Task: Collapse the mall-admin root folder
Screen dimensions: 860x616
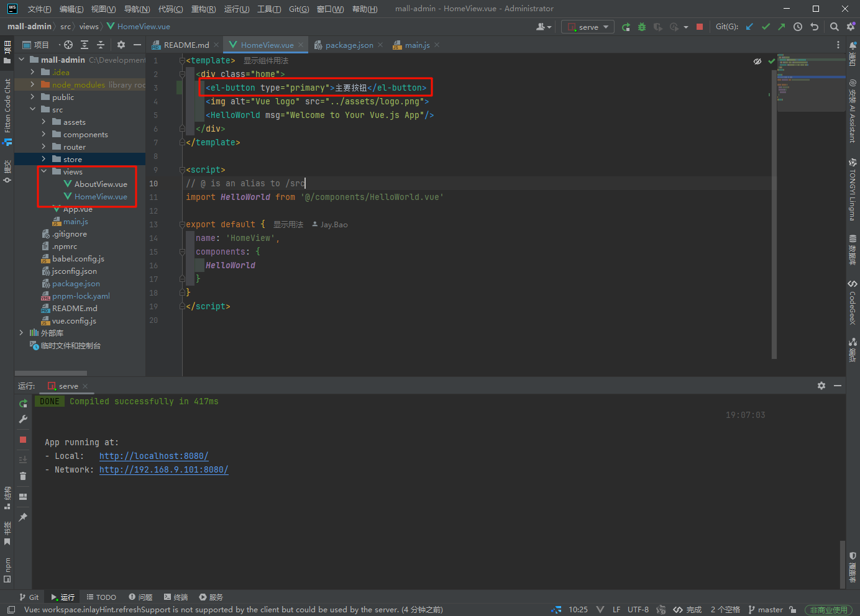Action: click(x=22, y=60)
